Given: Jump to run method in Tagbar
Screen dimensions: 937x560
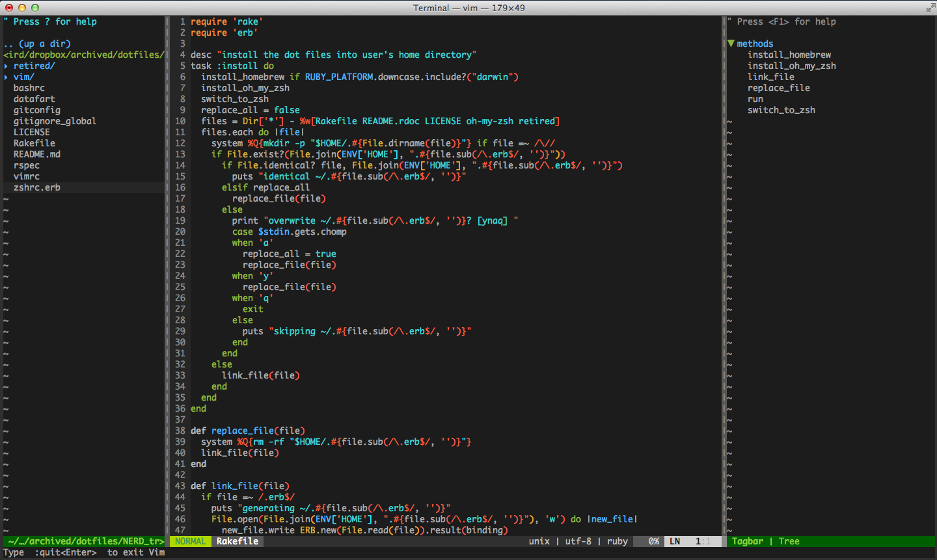Looking at the screenshot, I should [755, 99].
